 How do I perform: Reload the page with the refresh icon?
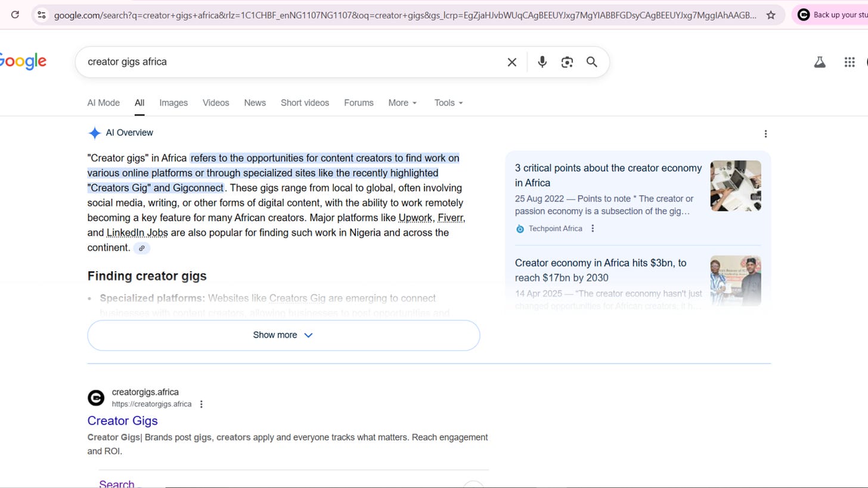tap(15, 15)
